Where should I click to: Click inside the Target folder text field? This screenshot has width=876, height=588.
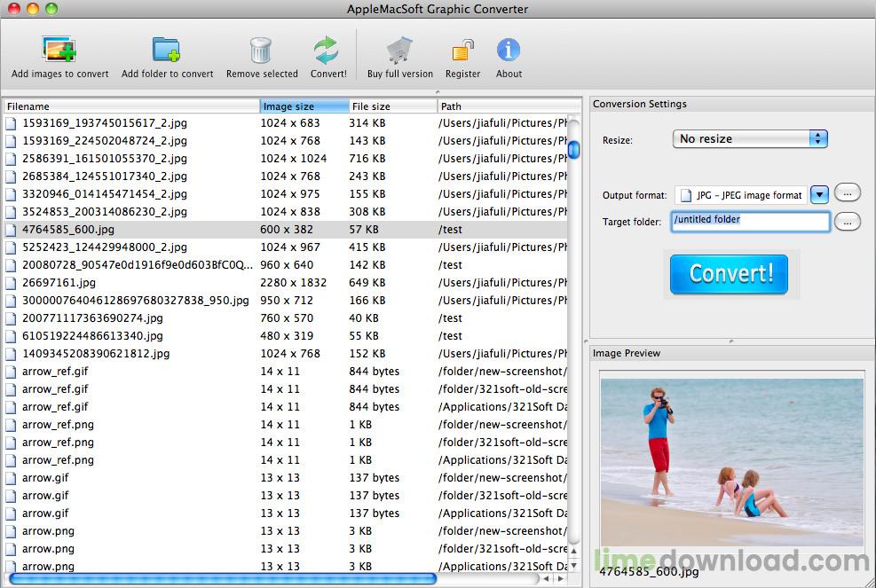[746, 219]
